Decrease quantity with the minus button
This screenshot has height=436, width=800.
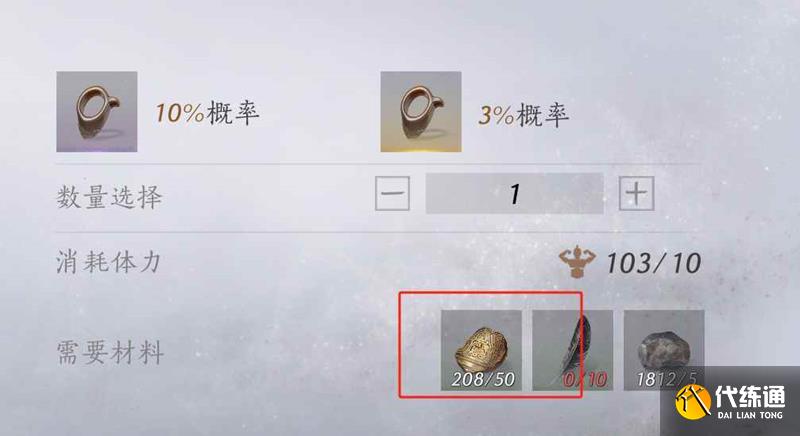point(392,193)
